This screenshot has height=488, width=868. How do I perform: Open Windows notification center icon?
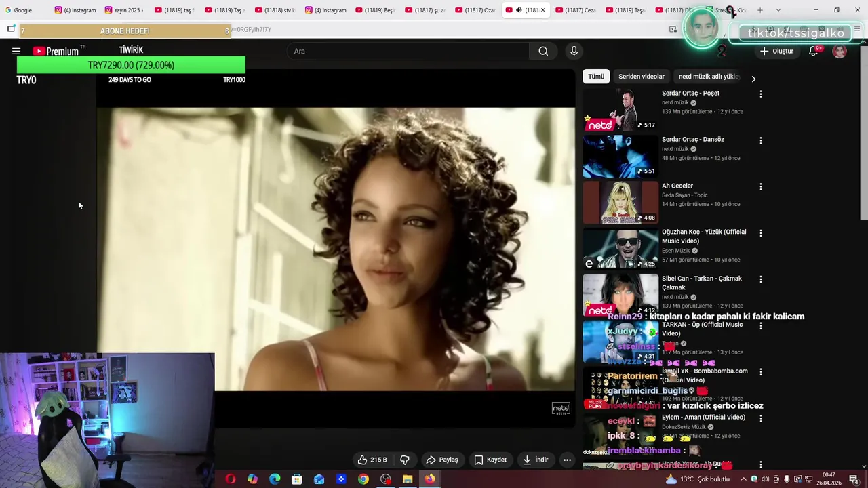coord(854,479)
